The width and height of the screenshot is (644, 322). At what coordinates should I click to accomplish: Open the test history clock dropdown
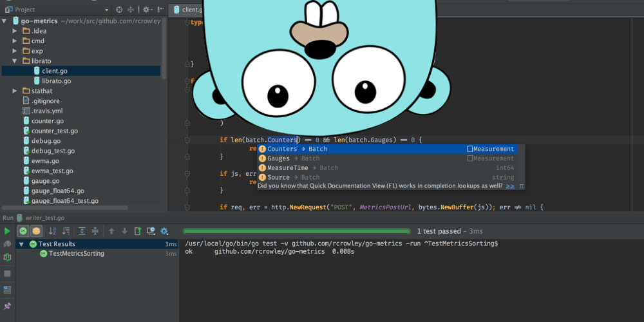click(x=151, y=231)
